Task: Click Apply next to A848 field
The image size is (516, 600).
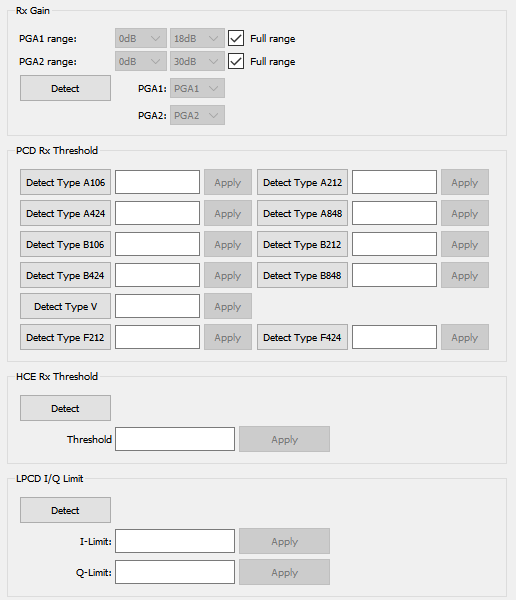Action: point(465,213)
